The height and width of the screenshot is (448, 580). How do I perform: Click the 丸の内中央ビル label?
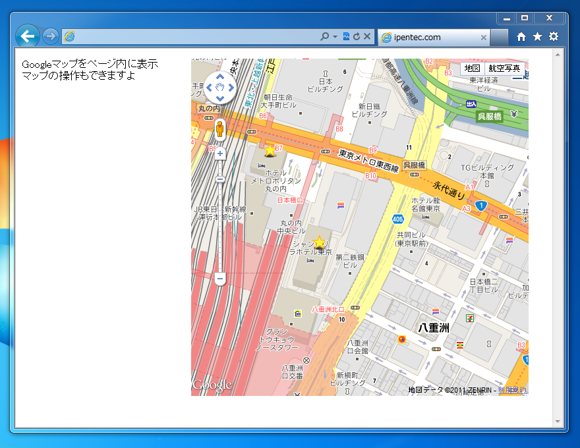tap(291, 227)
